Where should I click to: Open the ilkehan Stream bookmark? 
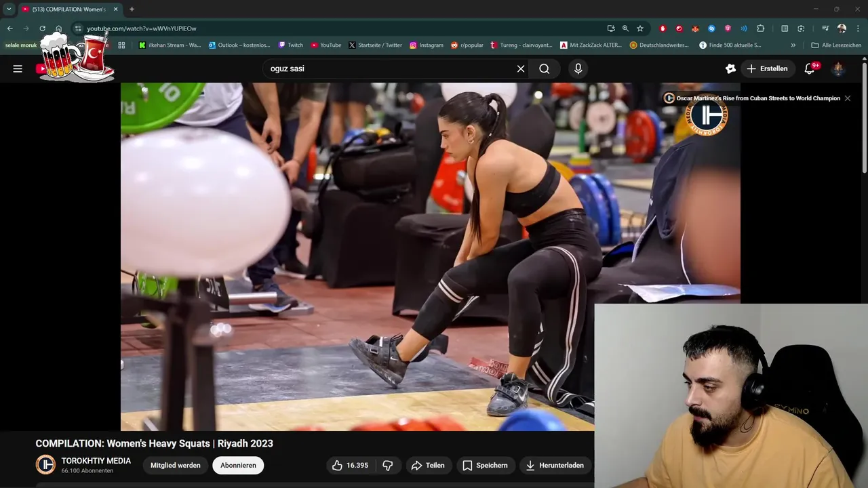[170, 45]
